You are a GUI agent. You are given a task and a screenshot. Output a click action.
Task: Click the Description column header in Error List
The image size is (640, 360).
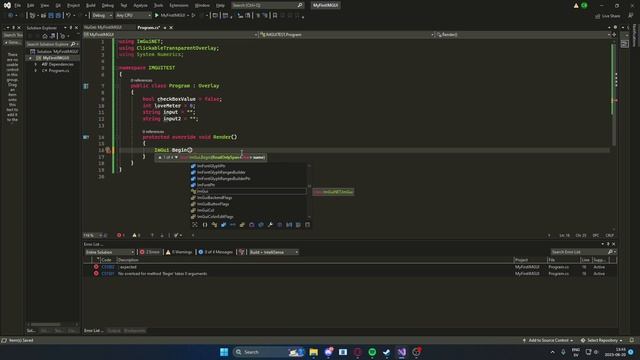[314, 260]
